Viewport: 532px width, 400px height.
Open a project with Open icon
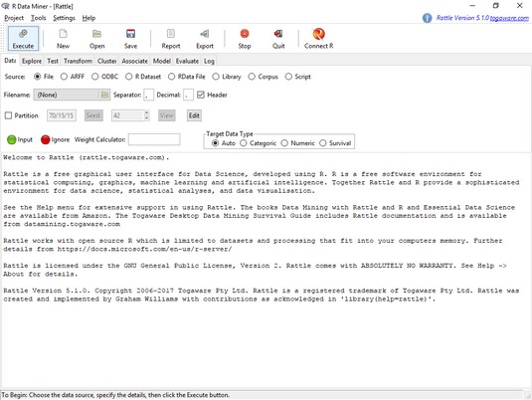pyautogui.click(x=97, y=39)
